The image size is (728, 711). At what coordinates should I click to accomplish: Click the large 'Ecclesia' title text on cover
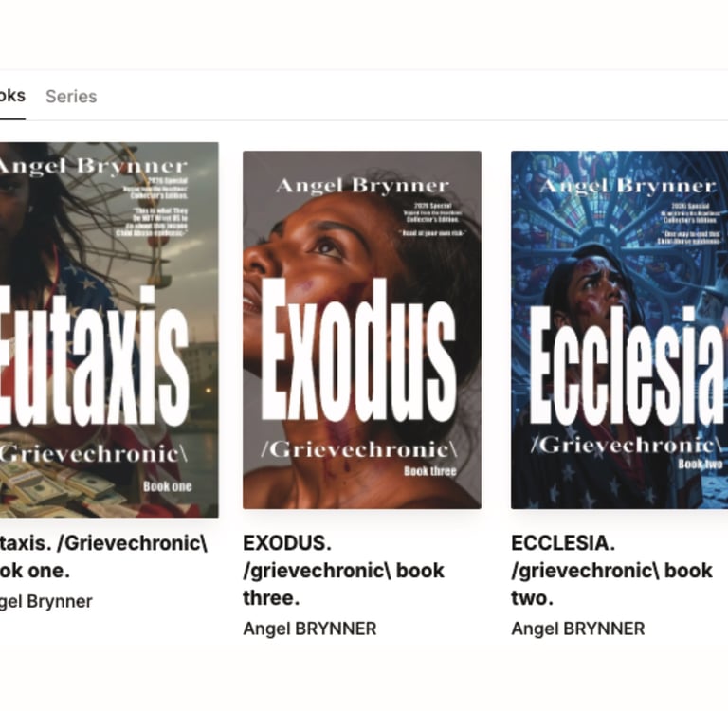(627, 365)
